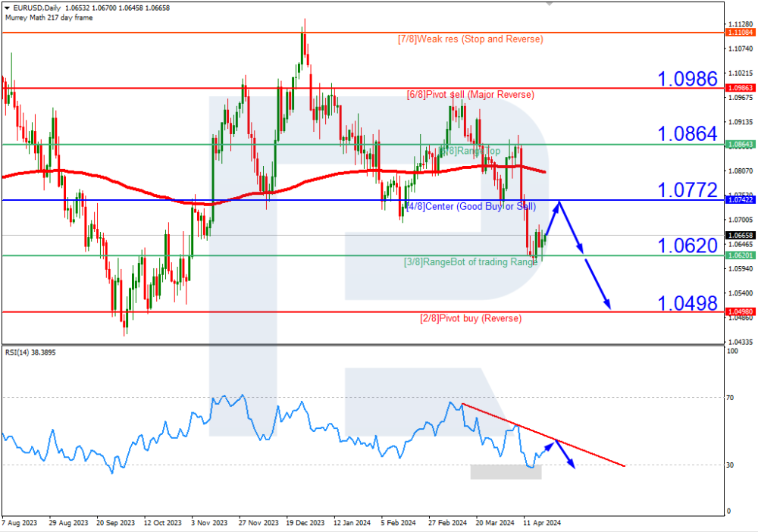758x532 pixels.
Task: Click the 1.05940 price axis tick
Action: tap(741, 269)
